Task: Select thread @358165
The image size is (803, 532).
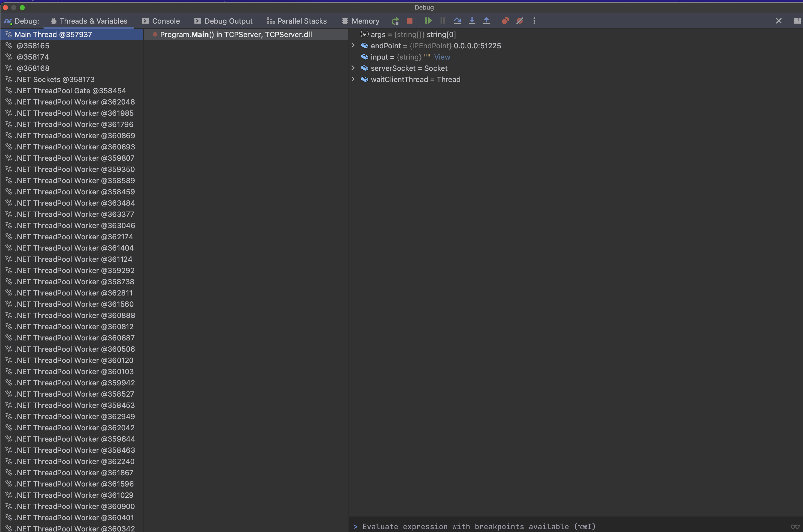Action: point(72,46)
